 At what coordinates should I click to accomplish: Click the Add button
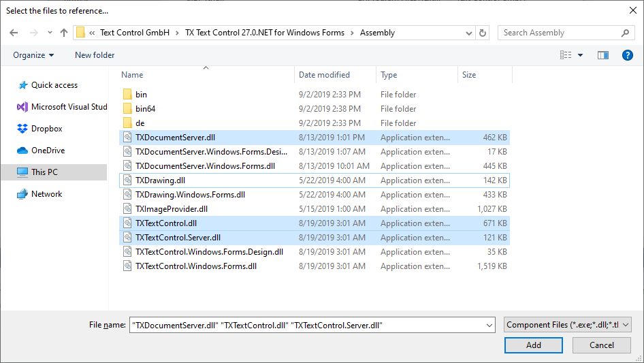(x=534, y=345)
